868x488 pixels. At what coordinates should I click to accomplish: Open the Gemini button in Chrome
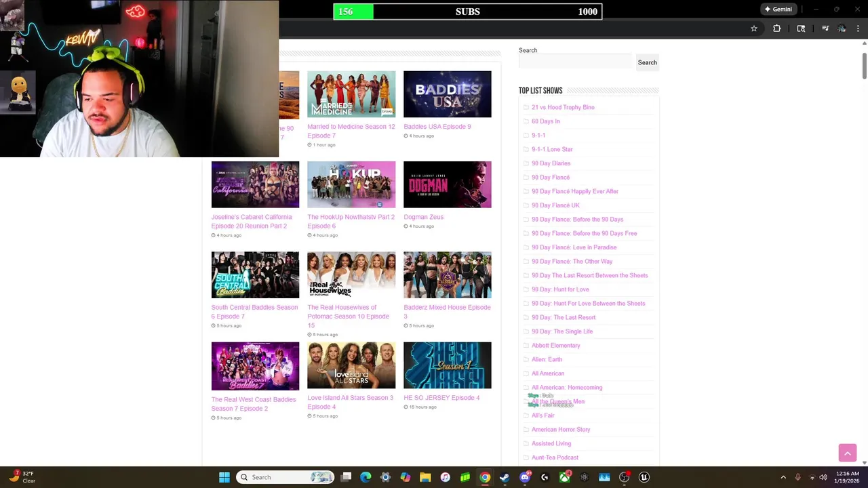coord(778,9)
